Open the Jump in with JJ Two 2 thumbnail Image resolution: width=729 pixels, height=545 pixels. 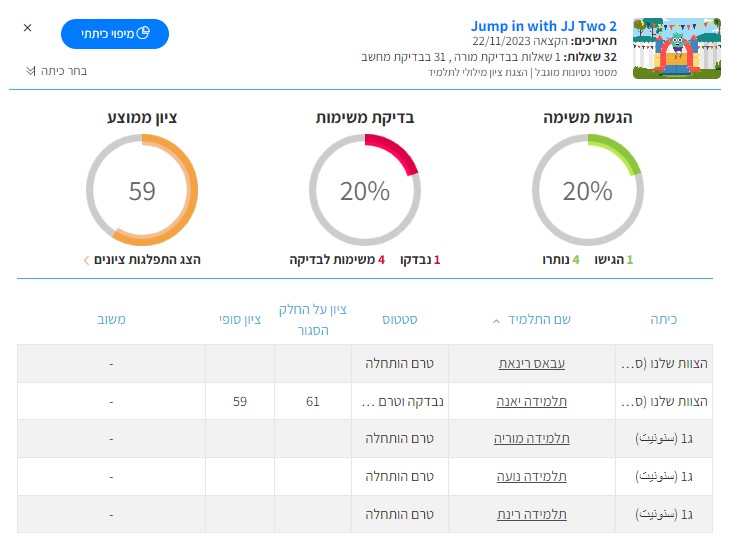676,48
